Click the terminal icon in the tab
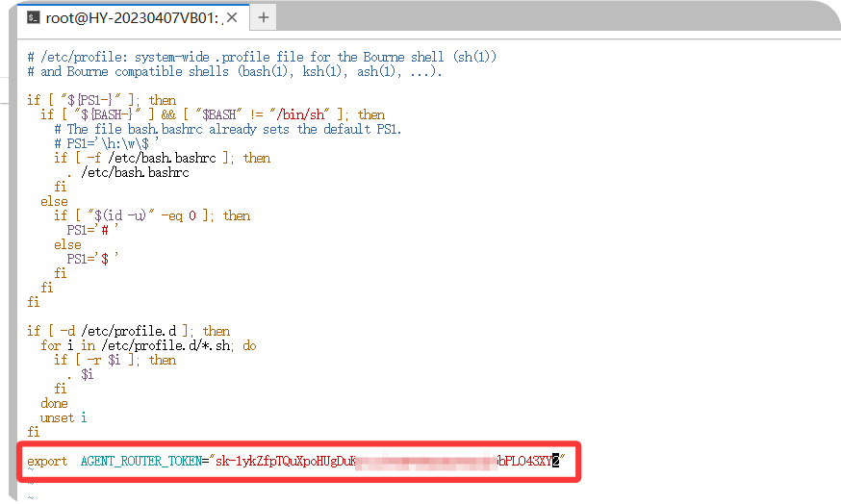The height and width of the screenshot is (504, 841). coord(34,17)
